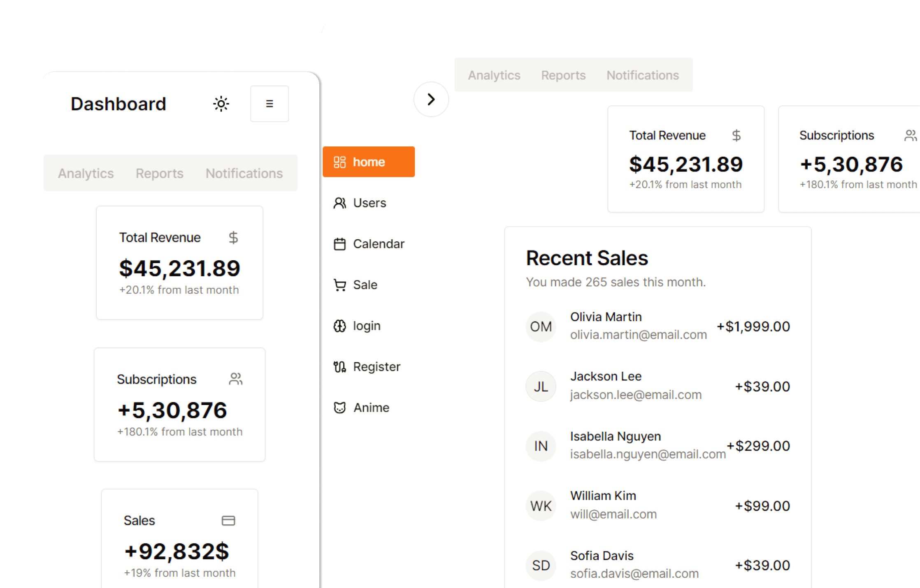Click 'You made 265 sales this month.'

616,282
